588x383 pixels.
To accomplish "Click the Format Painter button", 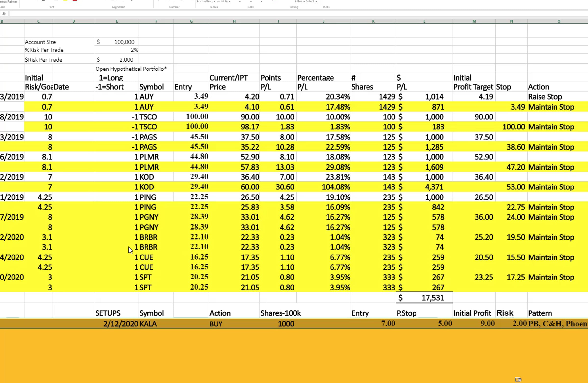I will 9,1.
